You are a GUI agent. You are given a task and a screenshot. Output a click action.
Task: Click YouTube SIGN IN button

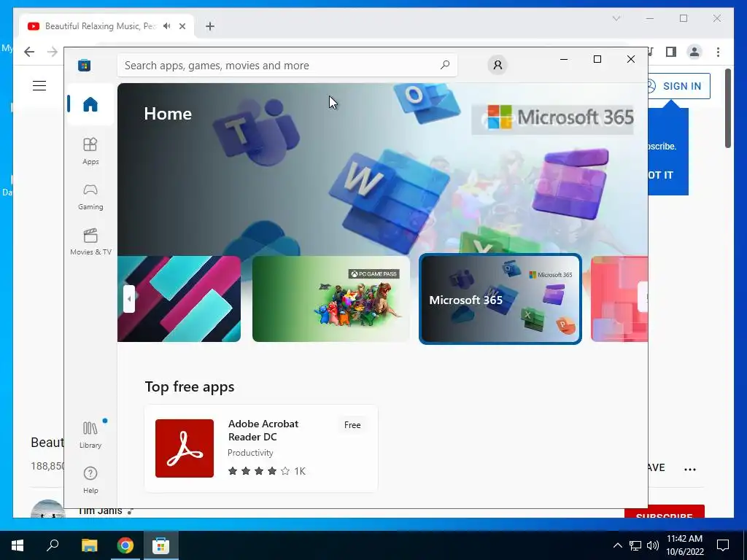679,86
